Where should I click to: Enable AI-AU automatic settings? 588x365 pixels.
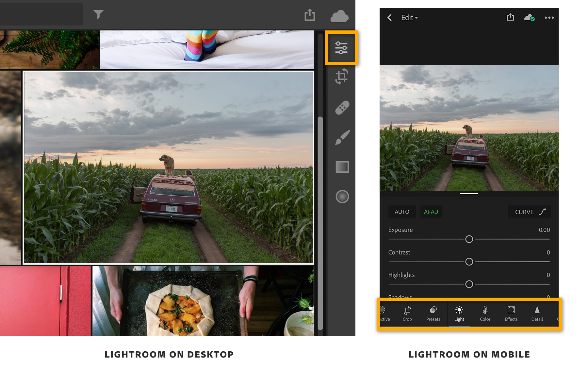click(431, 212)
